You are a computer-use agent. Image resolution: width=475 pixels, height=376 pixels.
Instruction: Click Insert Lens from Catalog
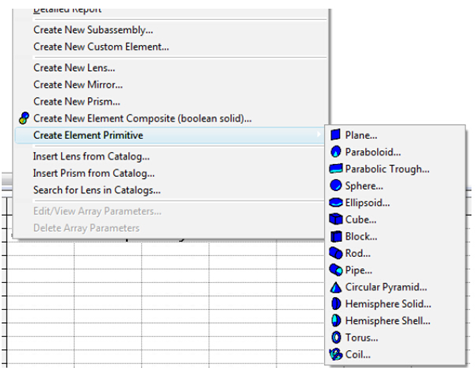pos(91,156)
